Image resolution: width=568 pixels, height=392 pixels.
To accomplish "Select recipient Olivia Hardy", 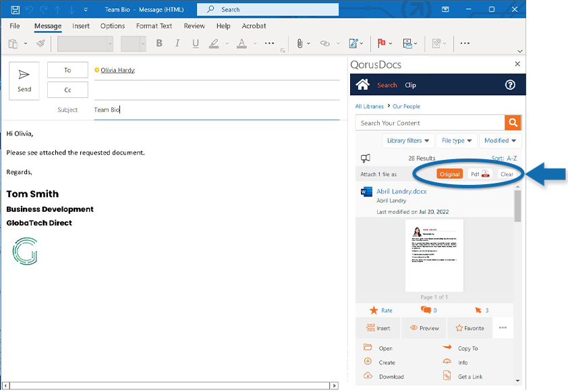I will coord(118,70).
